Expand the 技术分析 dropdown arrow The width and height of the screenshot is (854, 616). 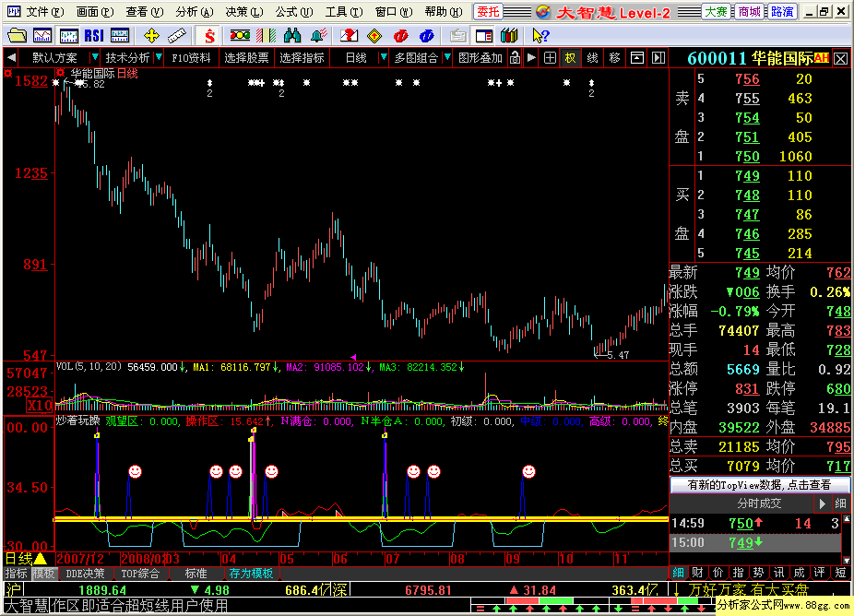[159, 57]
